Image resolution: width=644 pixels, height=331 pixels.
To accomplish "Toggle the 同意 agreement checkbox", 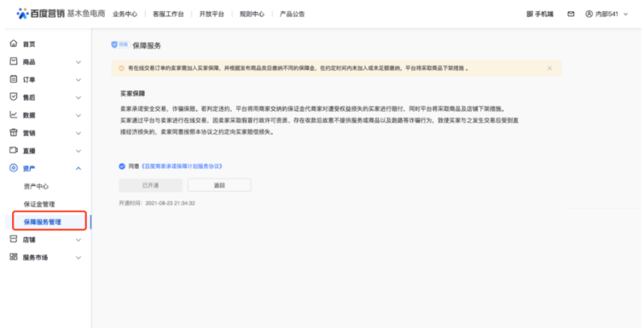I will (122, 167).
